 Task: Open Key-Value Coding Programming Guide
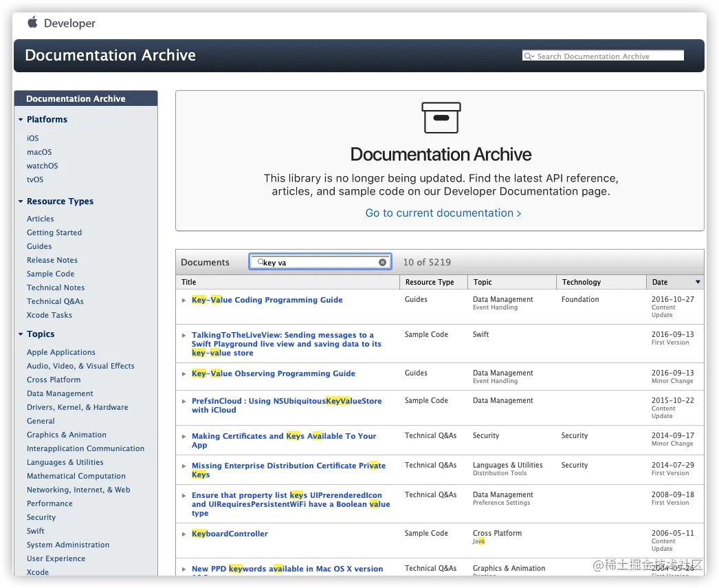[267, 300]
